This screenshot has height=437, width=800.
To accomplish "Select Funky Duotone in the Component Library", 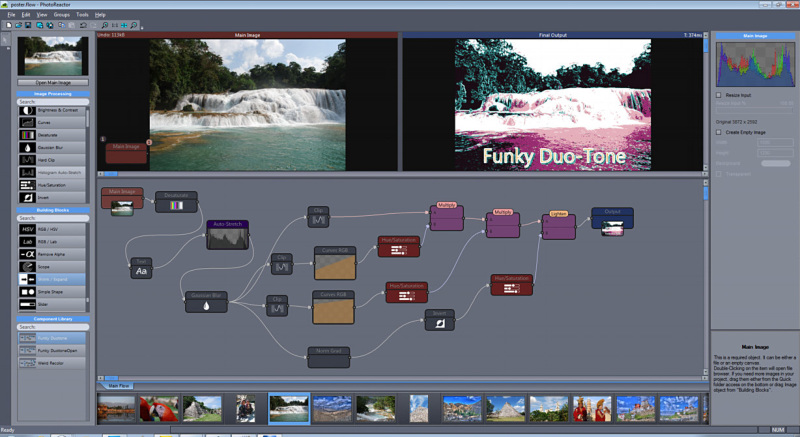I will (52, 338).
